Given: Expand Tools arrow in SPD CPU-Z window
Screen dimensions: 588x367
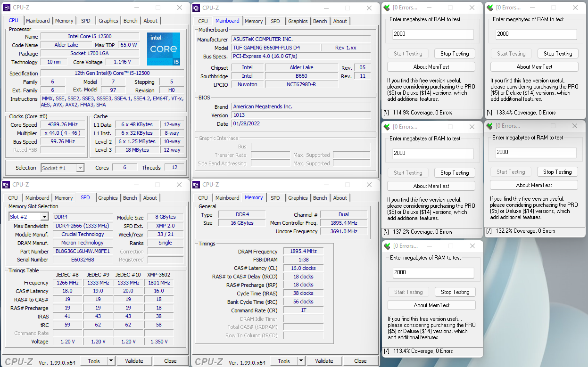Looking at the screenshot, I should coord(111,361).
